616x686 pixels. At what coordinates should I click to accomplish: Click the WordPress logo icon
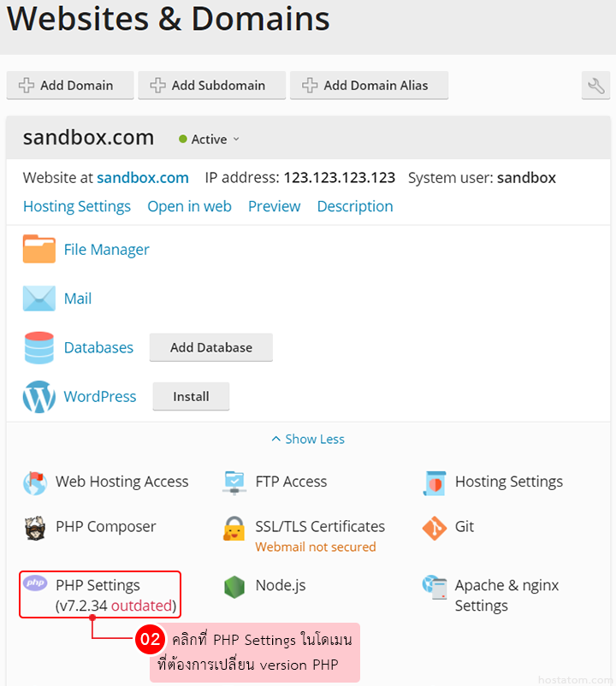pos(39,397)
